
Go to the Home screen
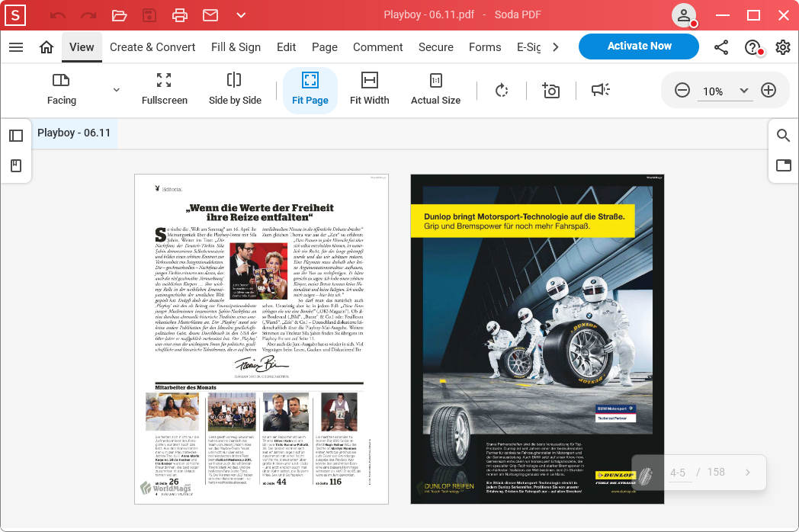47,47
